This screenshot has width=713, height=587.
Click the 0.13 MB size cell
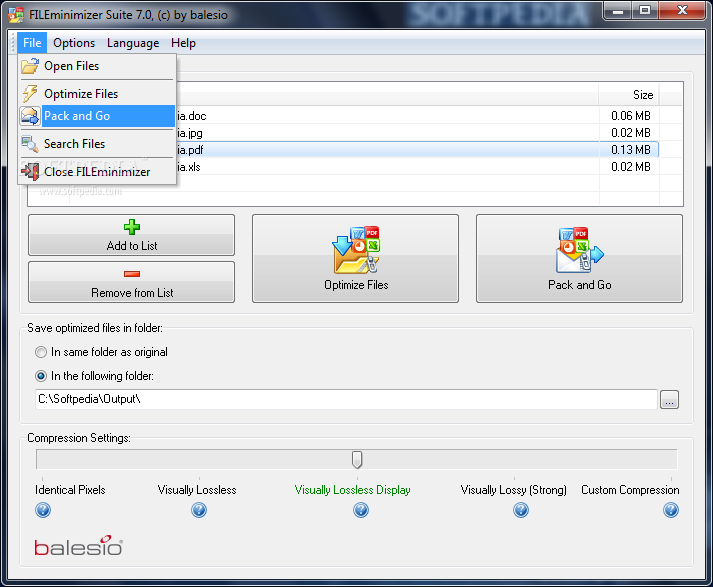coord(631,150)
